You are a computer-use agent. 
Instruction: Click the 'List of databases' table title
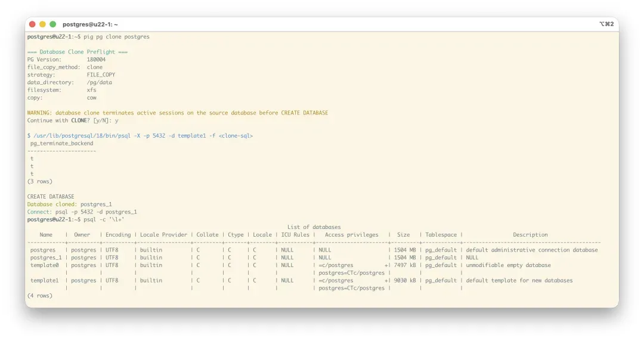(314, 227)
